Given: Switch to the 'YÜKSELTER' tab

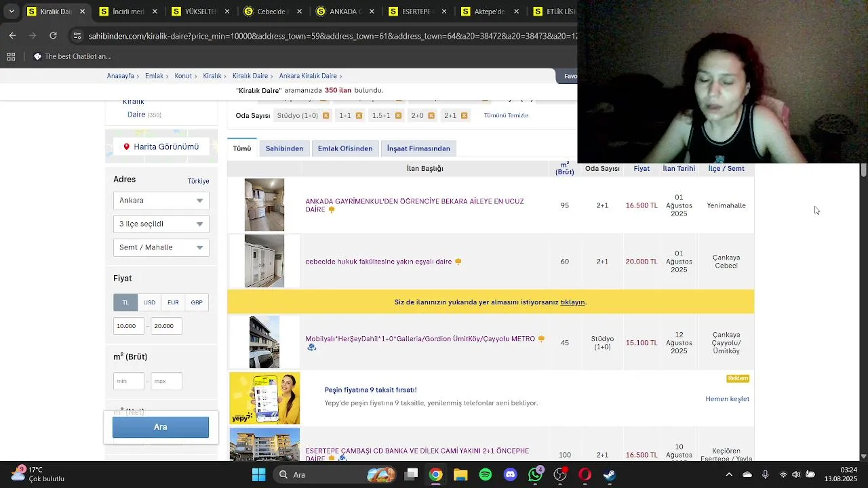Looking at the screenshot, I should click(201, 12).
